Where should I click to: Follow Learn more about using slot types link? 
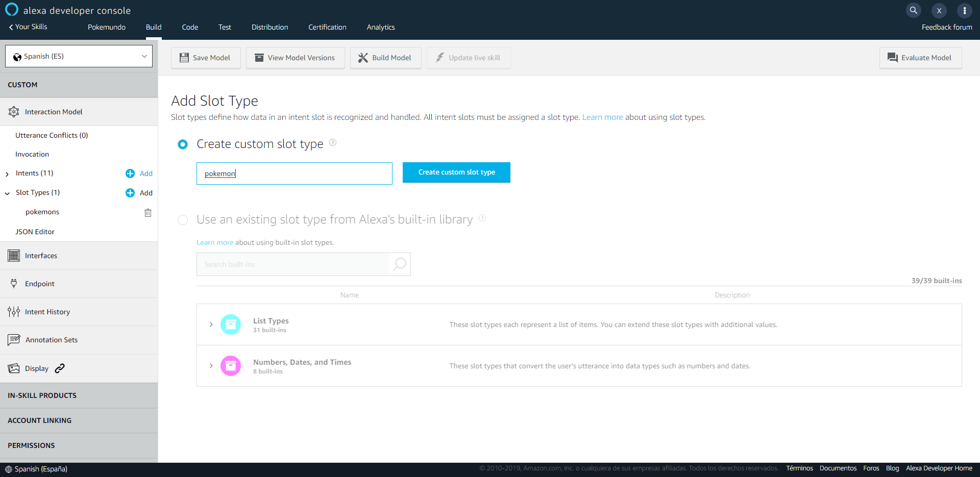click(x=602, y=117)
